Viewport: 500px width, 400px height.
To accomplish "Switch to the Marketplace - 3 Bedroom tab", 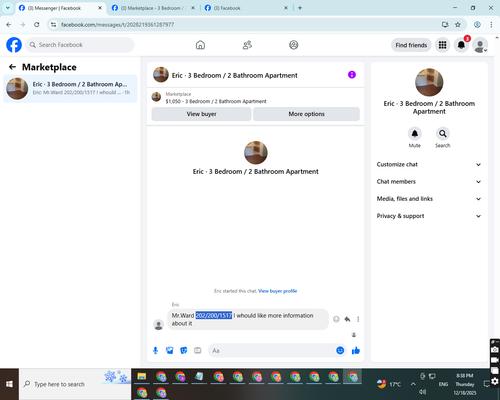I will (x=152, y=8).
